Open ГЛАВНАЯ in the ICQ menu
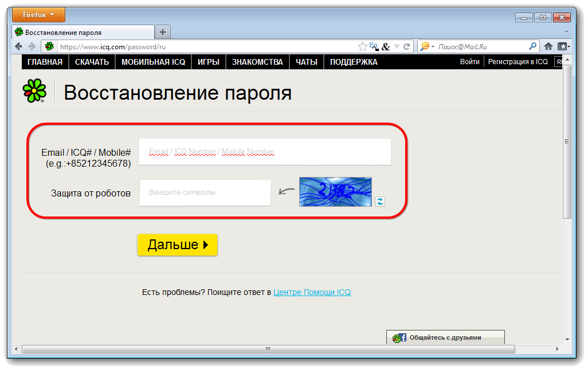The width and height of the screenshot is (588, 370). pos(45,62)
